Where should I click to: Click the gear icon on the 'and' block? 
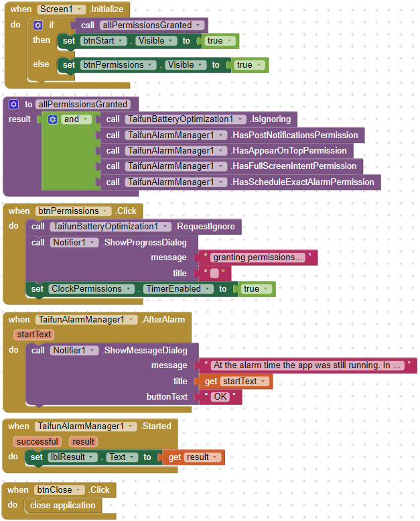coord(53,119)
